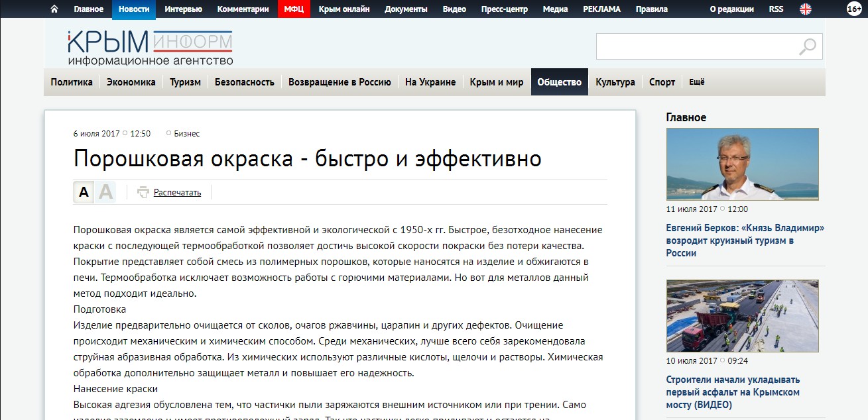Open Правила page
This screenshot has height=420, width=868.
click(x=652, y=9)
